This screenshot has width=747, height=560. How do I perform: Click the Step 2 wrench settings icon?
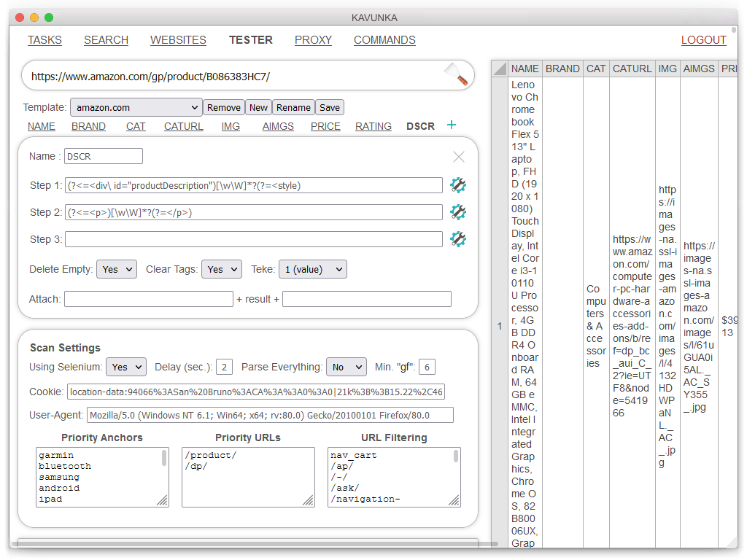(458, 212)
